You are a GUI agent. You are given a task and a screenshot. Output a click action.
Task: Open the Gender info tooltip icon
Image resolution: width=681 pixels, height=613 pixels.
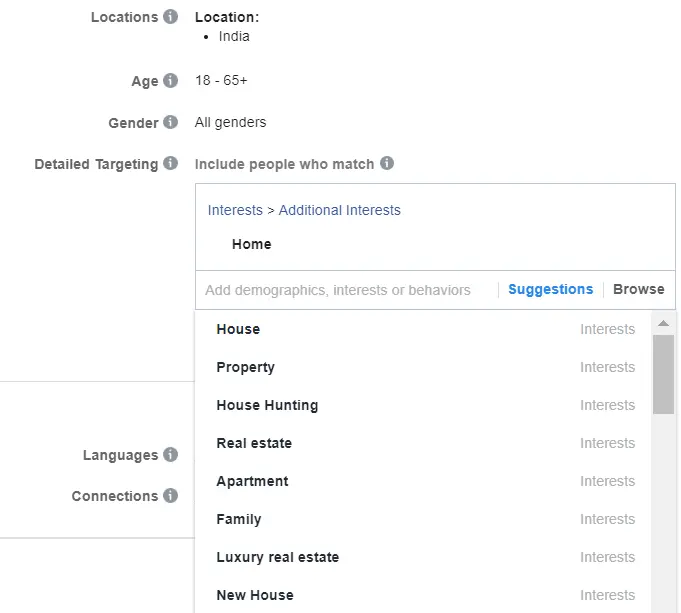tap(171, 123)
